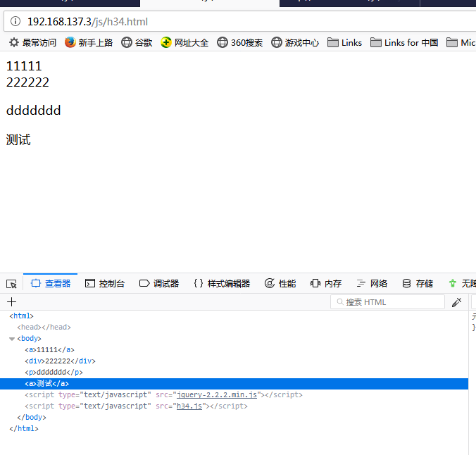Open the 新手上路 Firefox bookmark

coord(89,42)
